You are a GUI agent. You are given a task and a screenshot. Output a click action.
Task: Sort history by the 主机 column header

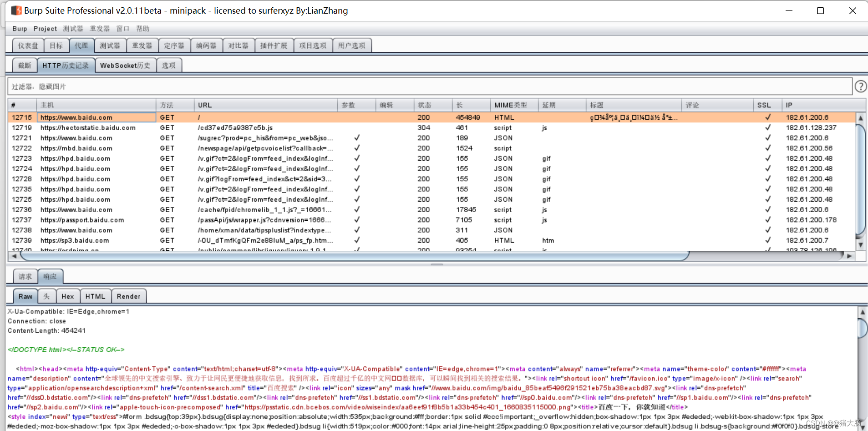point(96,105)
